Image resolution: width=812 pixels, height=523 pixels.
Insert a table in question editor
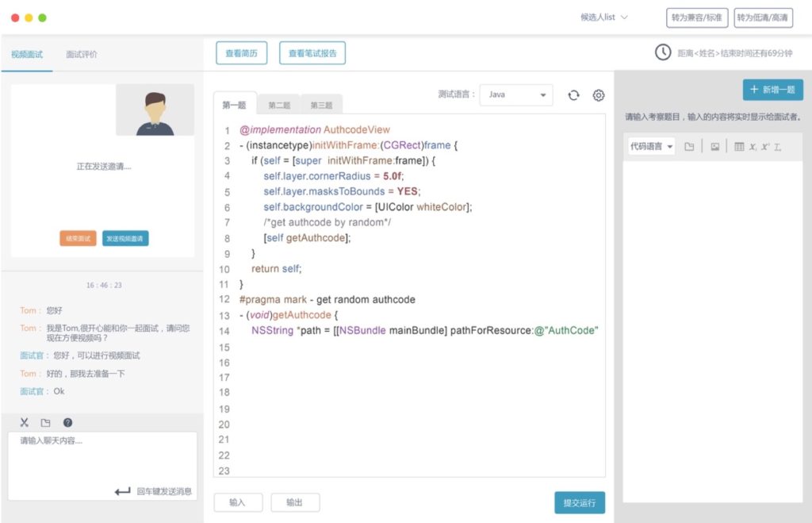point(739,147)
